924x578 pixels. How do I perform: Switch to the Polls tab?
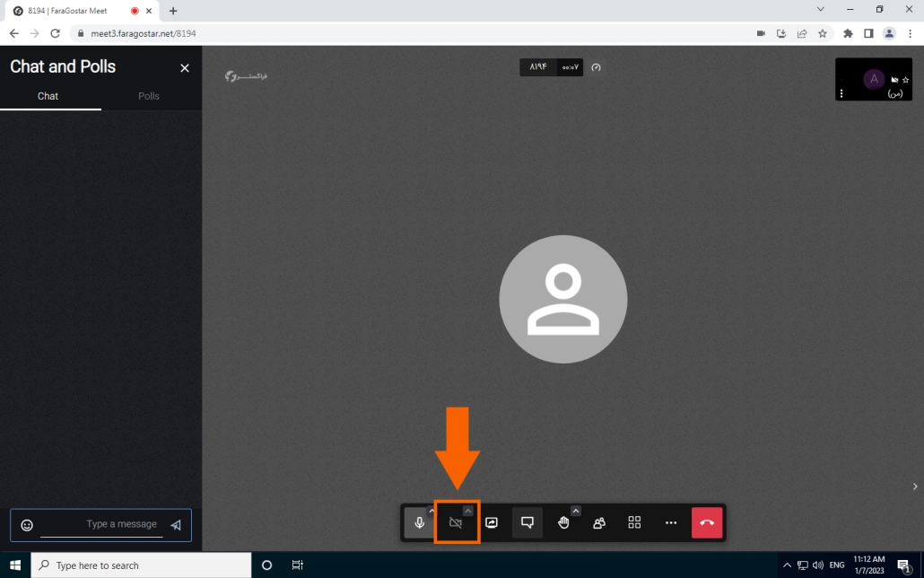pyautogui.click(x=149, y=96)
